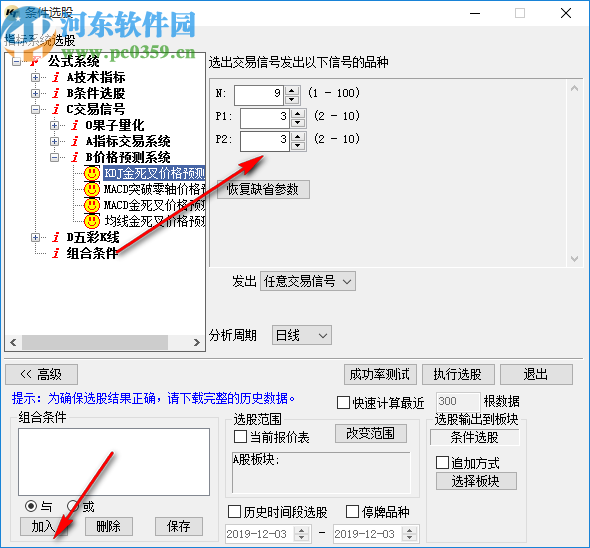
Task: Select the D五彩K线 tree label
Action: (93, 237)
